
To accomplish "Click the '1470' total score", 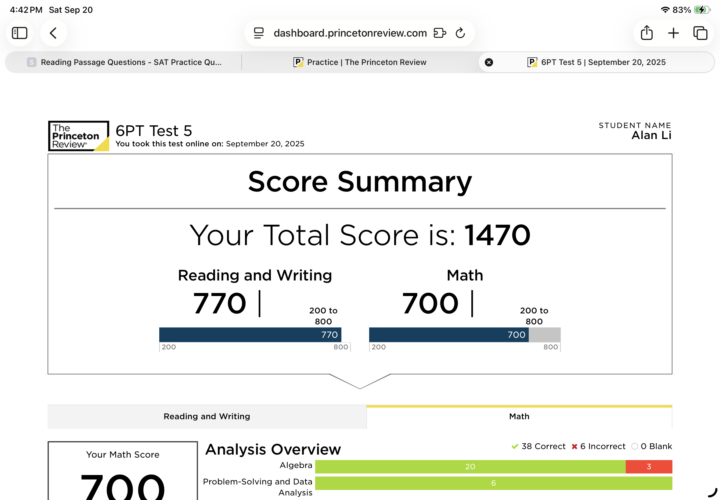I will click(x=497, y=235).
